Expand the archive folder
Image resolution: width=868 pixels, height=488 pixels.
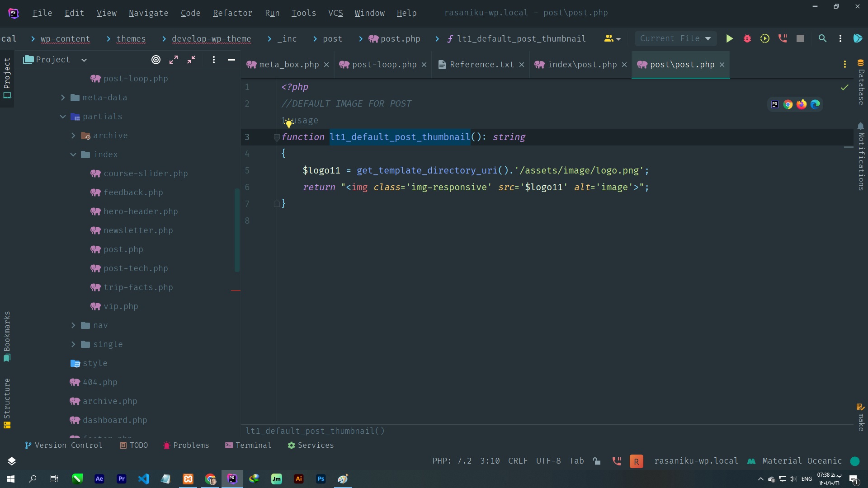(x=73, y=136)
